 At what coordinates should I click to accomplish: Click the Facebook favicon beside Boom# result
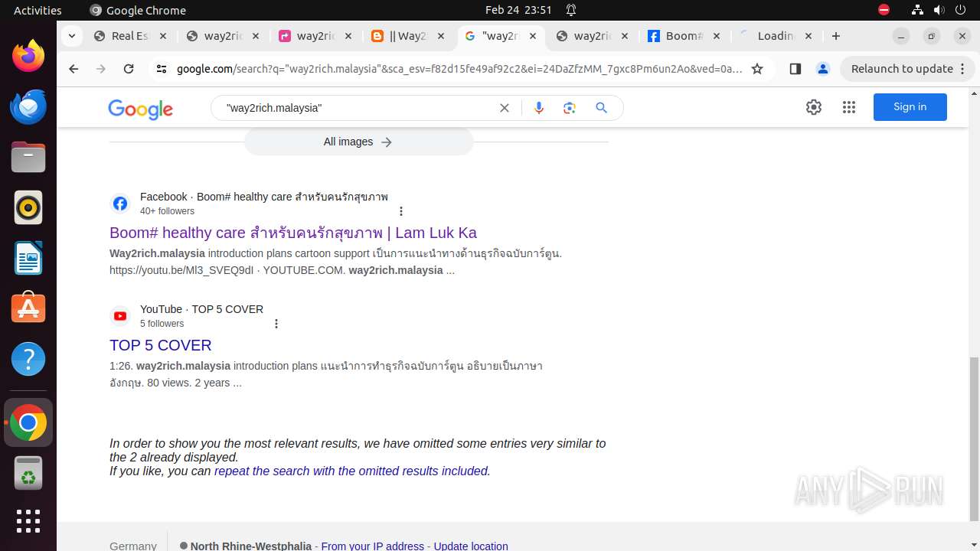point(120,204)
